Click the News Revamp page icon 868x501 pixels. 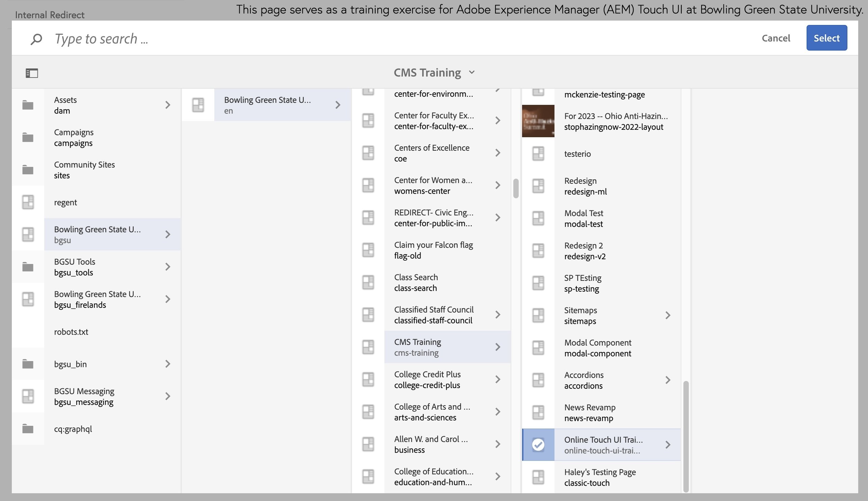click(x=538, y=412)
